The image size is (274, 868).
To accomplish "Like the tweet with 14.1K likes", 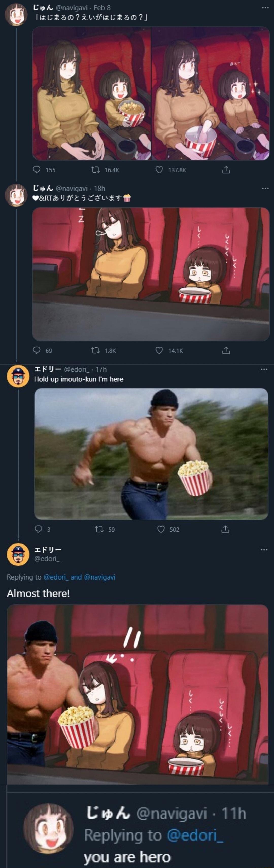I will click(x=159, y=350).
